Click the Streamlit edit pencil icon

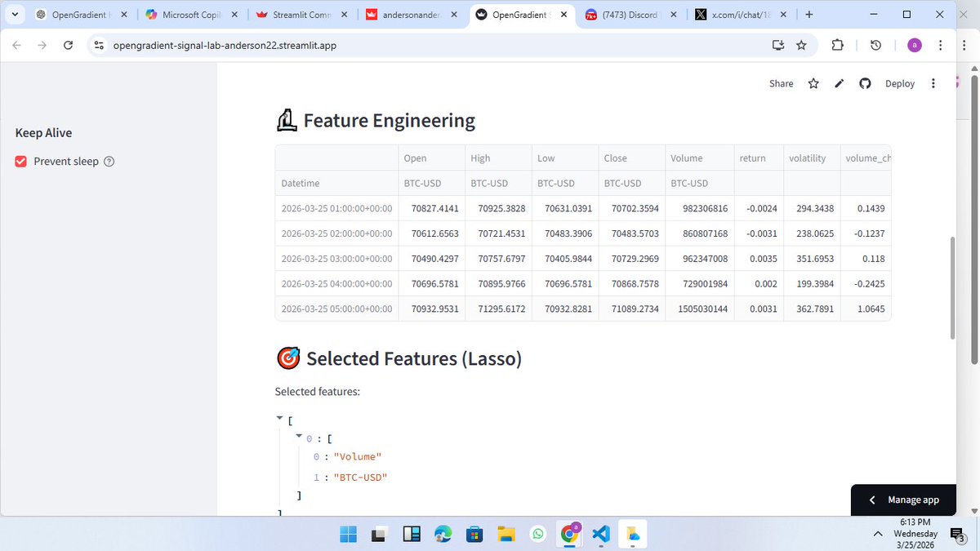coord(839,83)
